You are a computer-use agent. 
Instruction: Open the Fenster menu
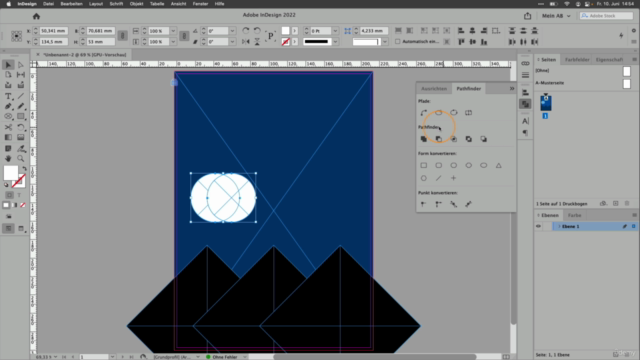(x=200, y=4)
